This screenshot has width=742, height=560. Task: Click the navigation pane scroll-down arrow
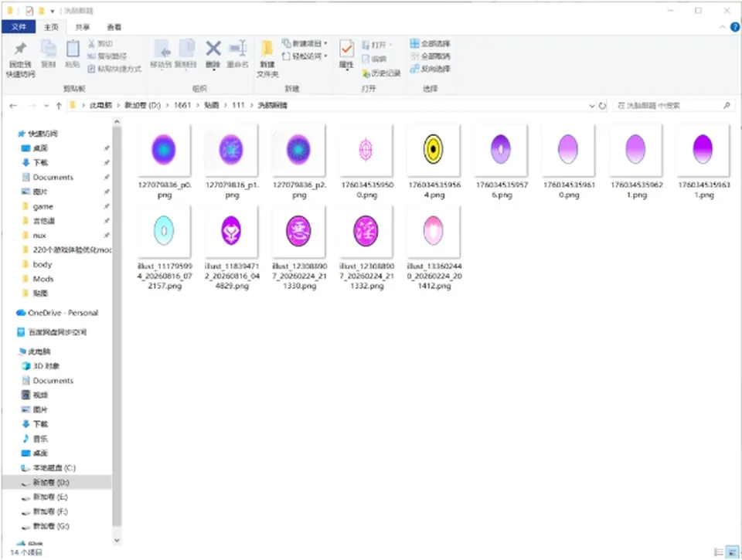coord(117,541)
